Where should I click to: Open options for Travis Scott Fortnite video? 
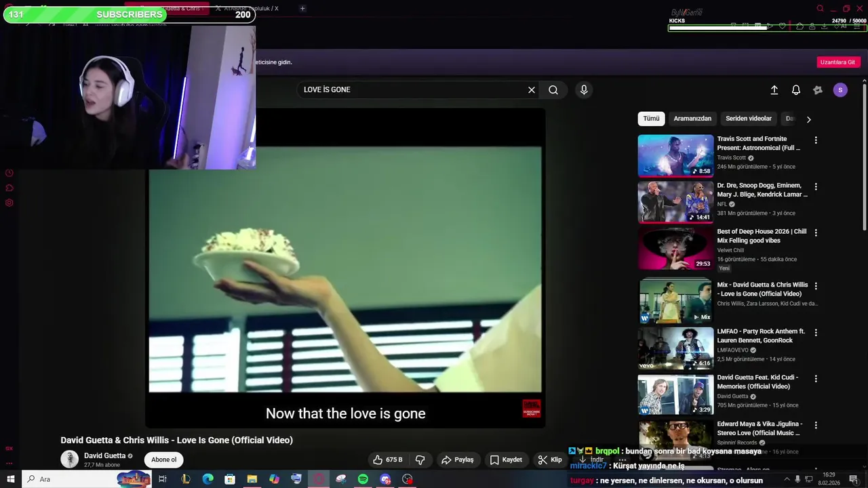coord(816,140)
